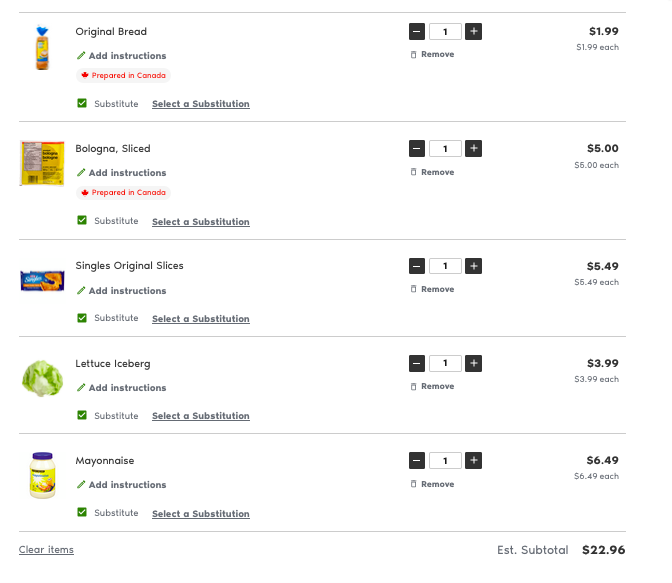This screenshot has height=583, width=672.
Task: Open Select a Substitution for Lettuce Iceberg
Action: (x=201, y=416)
